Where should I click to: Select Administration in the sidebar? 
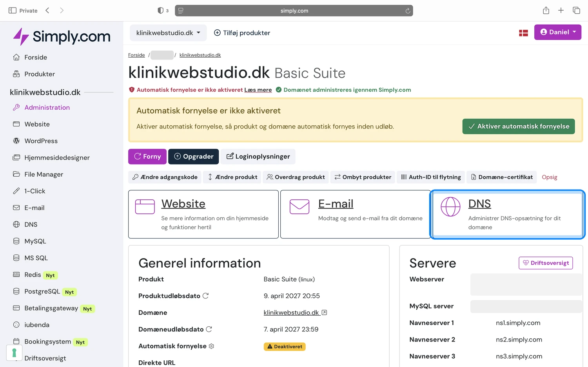[x=47, y=107]
